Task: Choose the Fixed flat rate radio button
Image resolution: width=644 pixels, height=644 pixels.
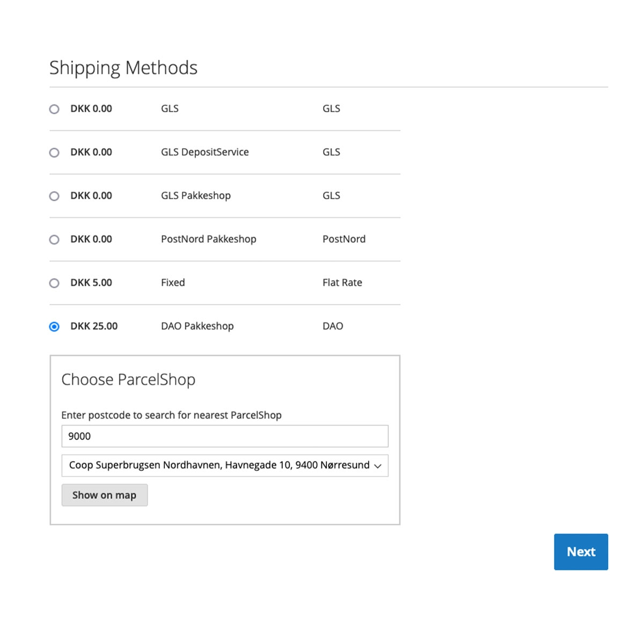Action: [54, 283]
